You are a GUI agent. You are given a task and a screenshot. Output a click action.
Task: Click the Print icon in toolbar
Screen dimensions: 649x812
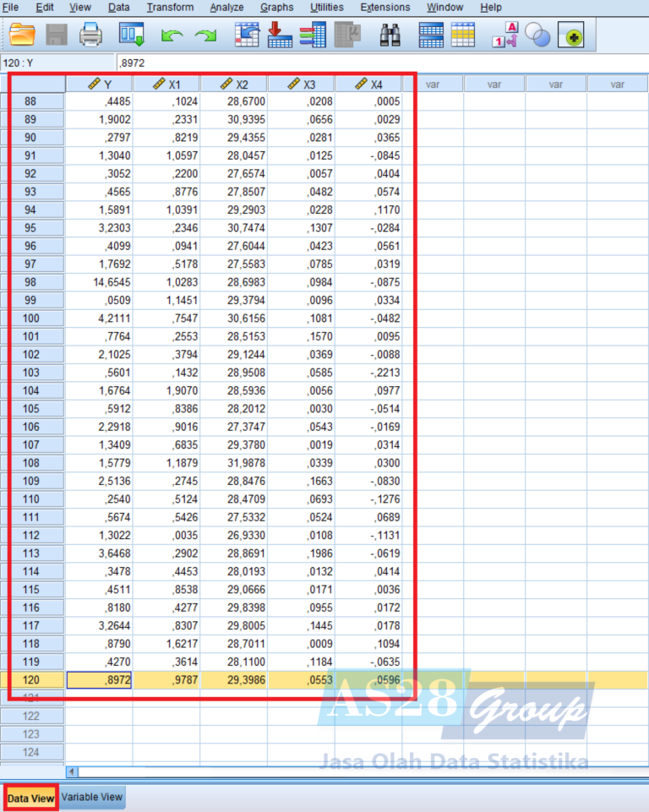coord(90,35)
